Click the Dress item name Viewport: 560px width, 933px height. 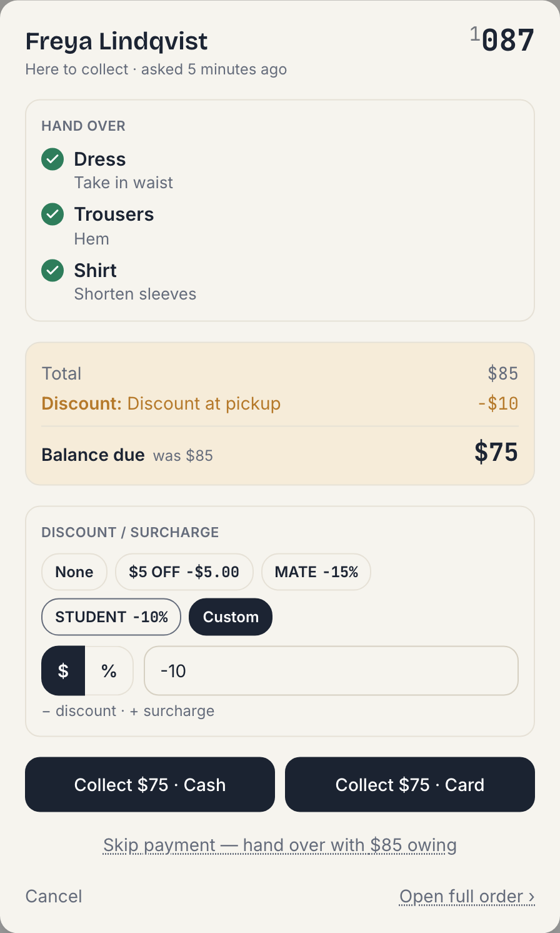100,159
